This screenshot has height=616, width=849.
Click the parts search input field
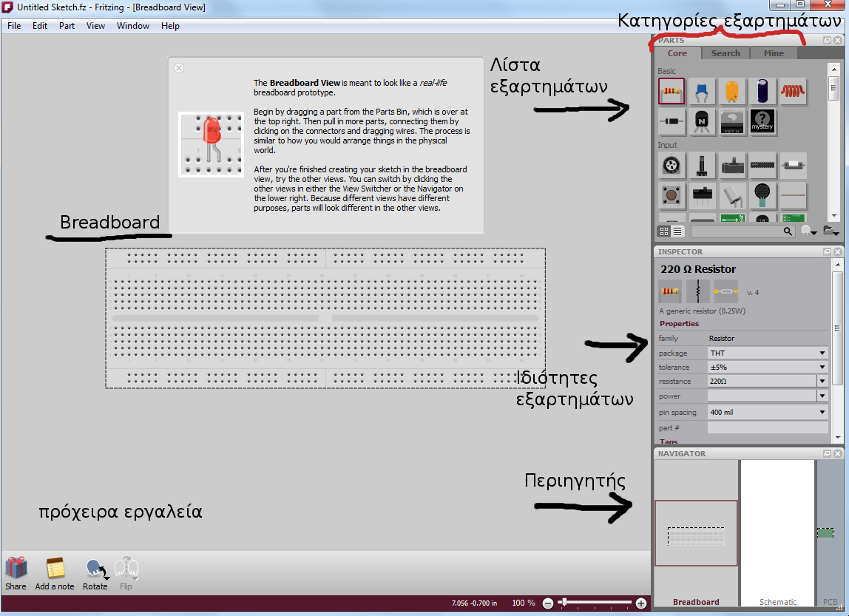[737, 231]
